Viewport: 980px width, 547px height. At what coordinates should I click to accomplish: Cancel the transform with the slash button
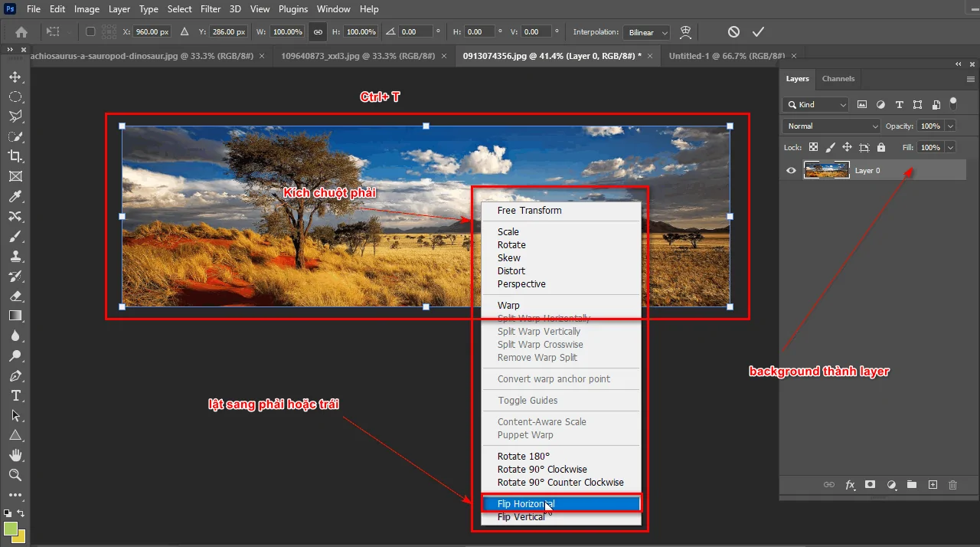click(x=733, y=31)
